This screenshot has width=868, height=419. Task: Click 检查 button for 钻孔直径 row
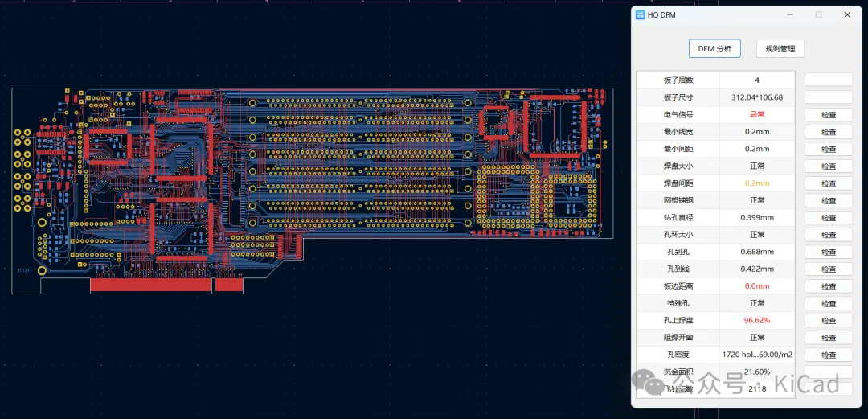[828, 218]
